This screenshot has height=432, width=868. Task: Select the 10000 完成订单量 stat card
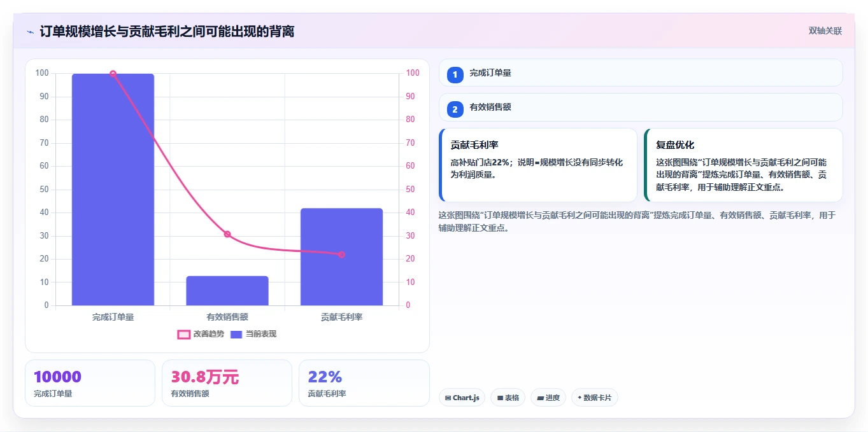(x=90, y=383)
